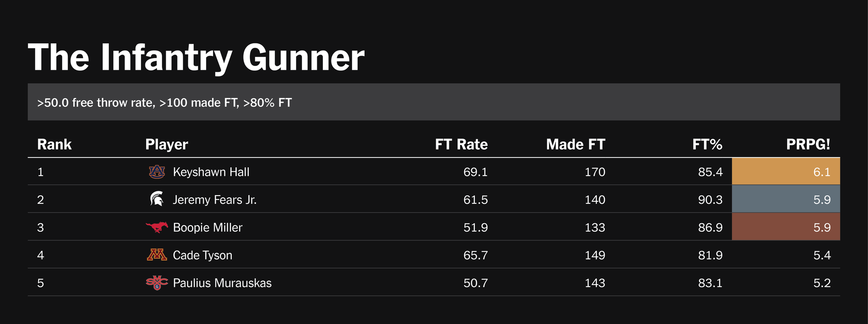Click the free throw criteria subtitle bar
Viewport: 868px width, 324px height.
coord(434,102)
